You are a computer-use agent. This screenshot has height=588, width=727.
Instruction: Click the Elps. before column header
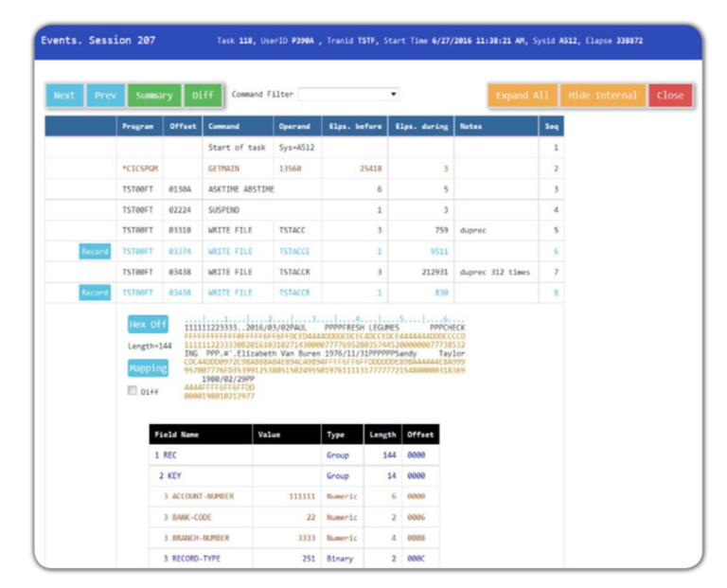[x=354, y=126]
